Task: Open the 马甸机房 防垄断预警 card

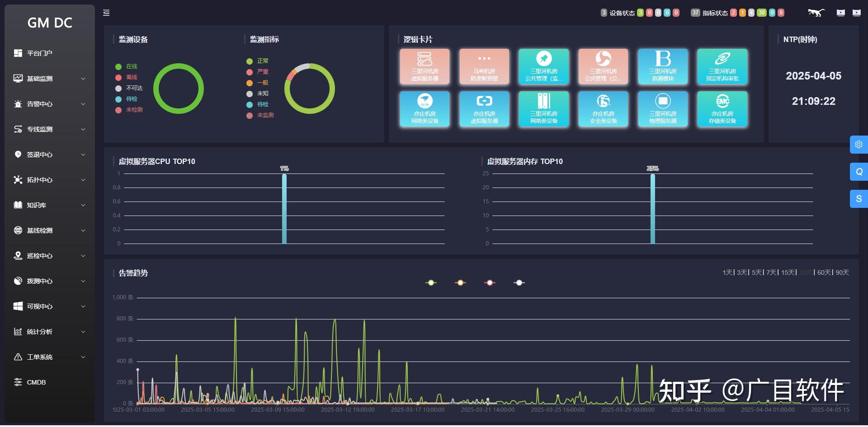Action: tap(484, 66)
